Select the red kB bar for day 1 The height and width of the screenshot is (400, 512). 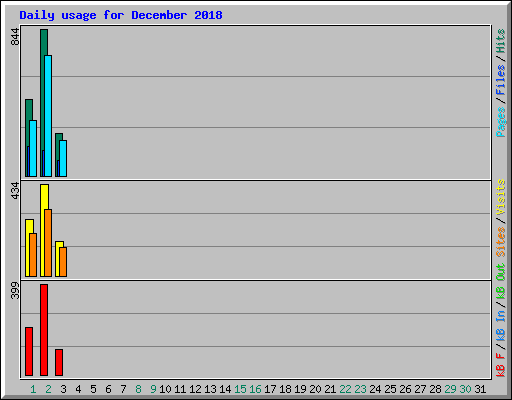(29, 352)
